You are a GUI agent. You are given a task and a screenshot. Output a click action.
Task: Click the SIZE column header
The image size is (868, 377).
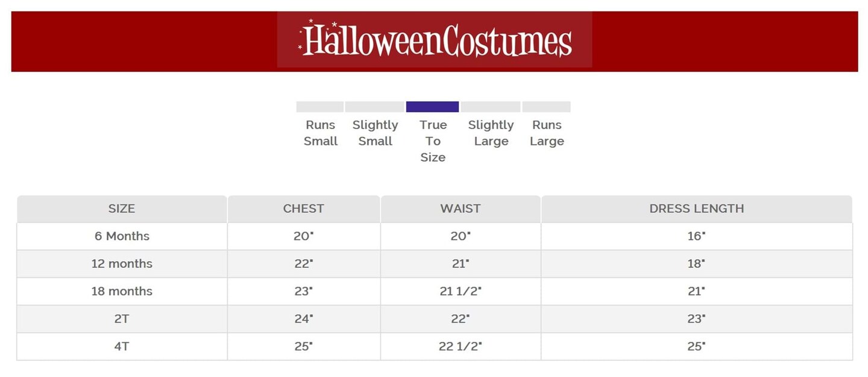click(122, 209)
